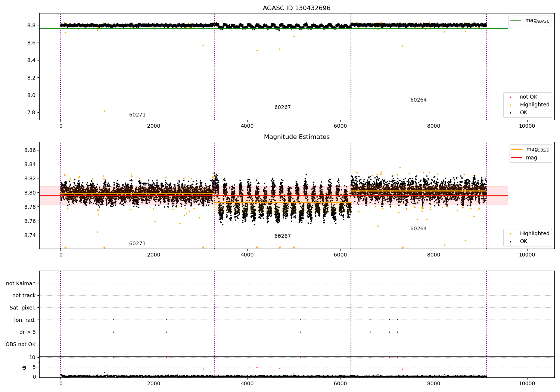This screenshot has height=392, width=560.
Task: Click obsid label 60267 in the AGASC ID plot
Action: [x=283, y=108]
